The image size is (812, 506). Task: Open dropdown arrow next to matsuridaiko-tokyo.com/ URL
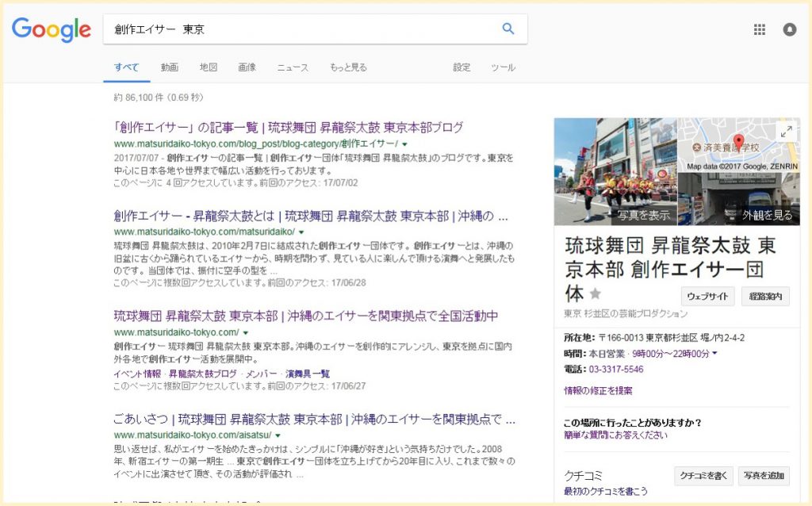(x=246, y=332)
